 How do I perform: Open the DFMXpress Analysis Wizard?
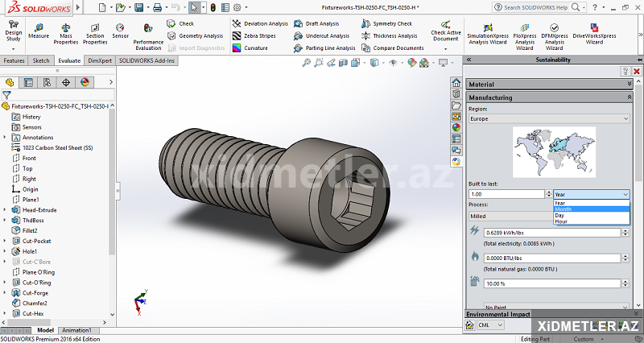[555, 35]
